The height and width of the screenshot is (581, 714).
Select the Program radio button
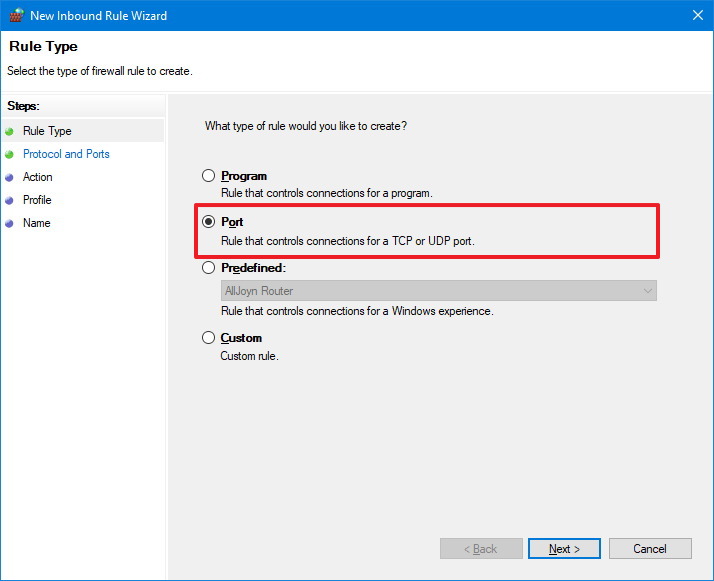pyautogui.click(x=209, y=176)
